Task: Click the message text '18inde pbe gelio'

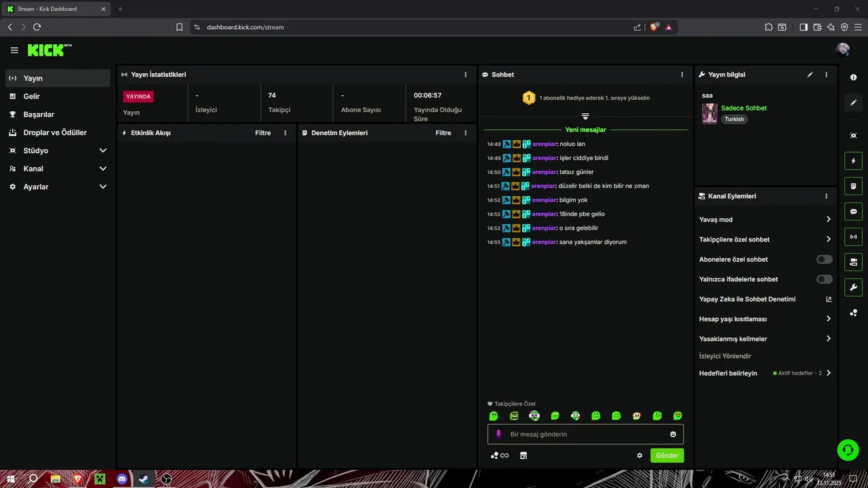Action: point(582,214)
